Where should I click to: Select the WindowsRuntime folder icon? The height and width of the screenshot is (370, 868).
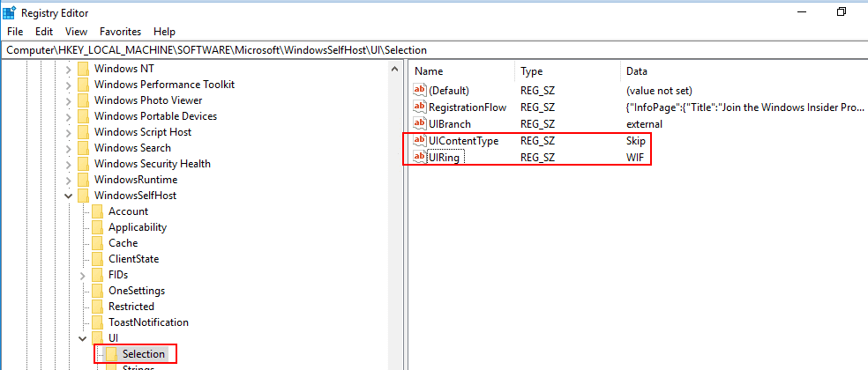(83, 180)
